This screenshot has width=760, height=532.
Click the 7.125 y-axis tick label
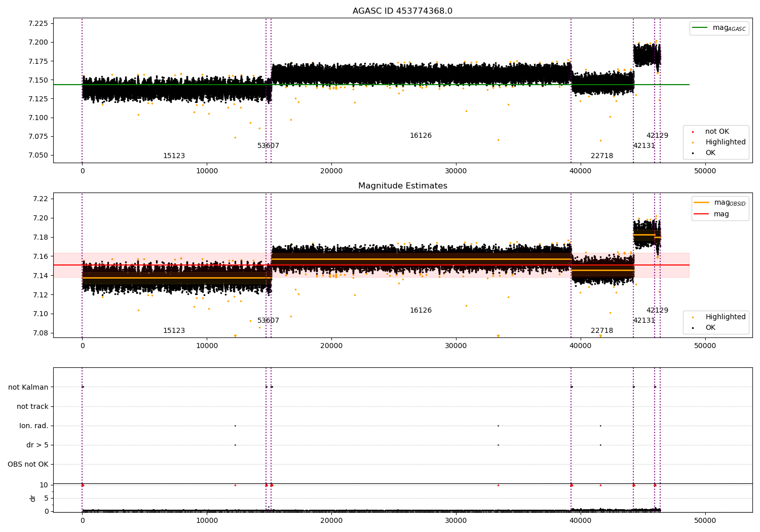pos(38,99)
